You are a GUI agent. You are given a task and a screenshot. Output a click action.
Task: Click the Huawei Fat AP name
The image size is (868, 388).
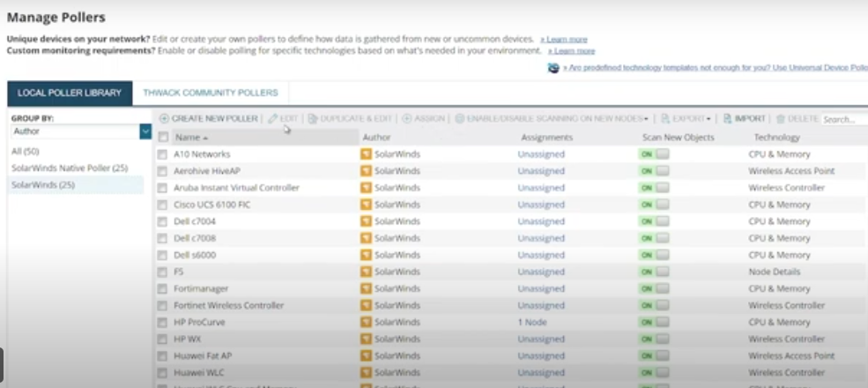[x=203, y=356]
